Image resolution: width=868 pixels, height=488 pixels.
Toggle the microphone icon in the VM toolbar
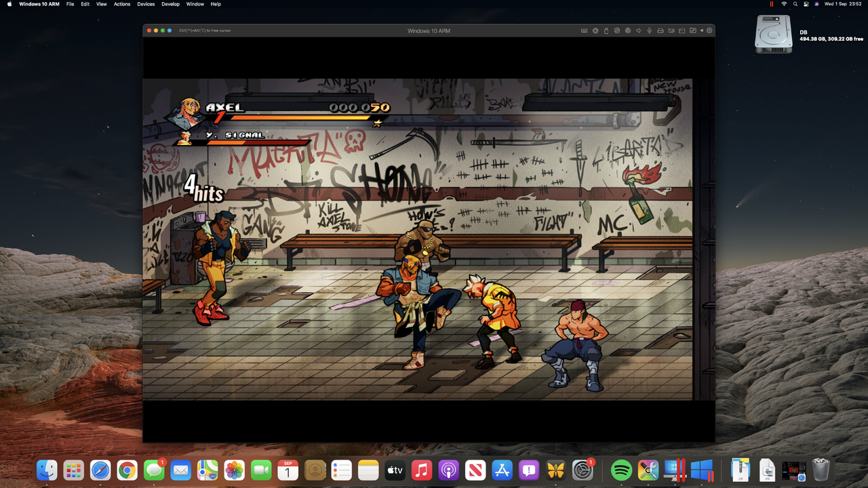(650, 30)
